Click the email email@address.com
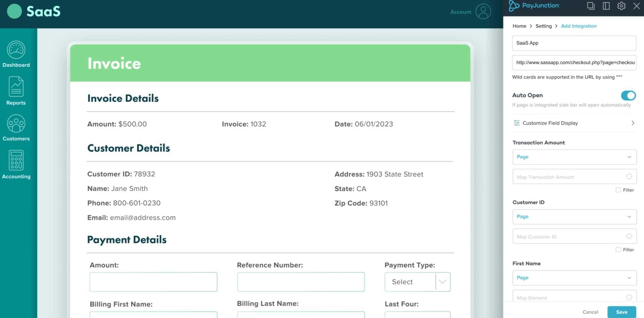 click(x=143, y=218)
